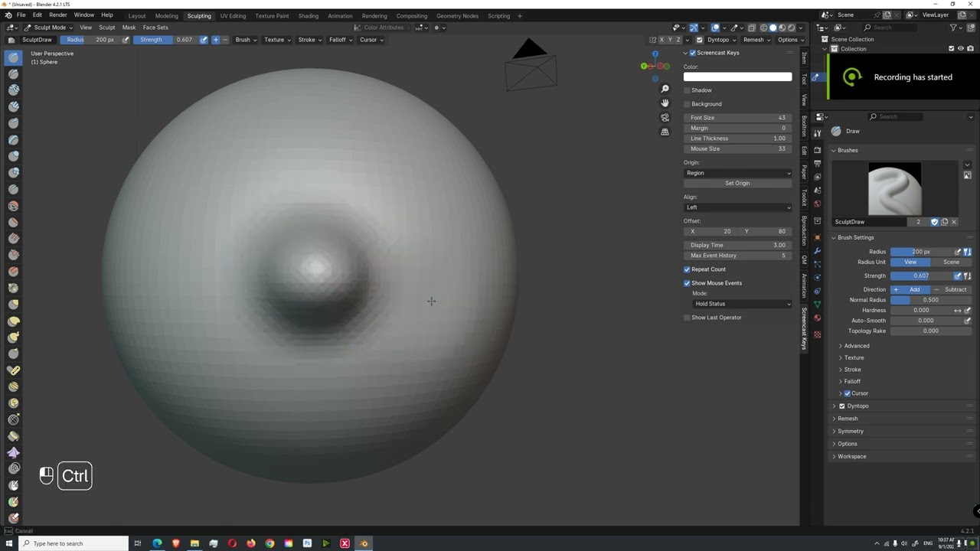Toggle Cursor checkbox in brush settings
The width and height of the screenshot is (980, 551).
tap(848, 393)
